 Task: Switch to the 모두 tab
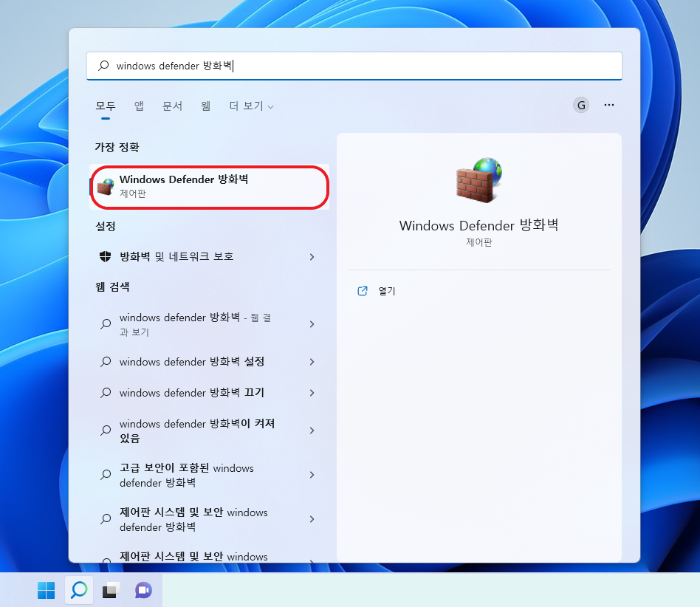coord(106,106)
